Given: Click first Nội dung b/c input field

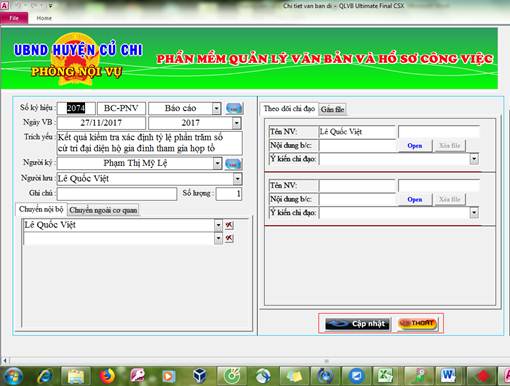Looking at the screenshot, I should 357,146.
